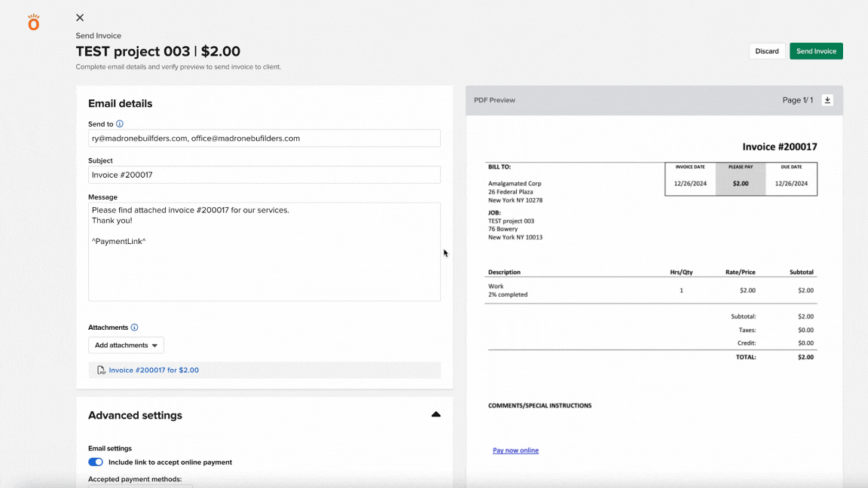Follow the Pay now online link
This screenshot has height=488, width=868.
[515, 450]
